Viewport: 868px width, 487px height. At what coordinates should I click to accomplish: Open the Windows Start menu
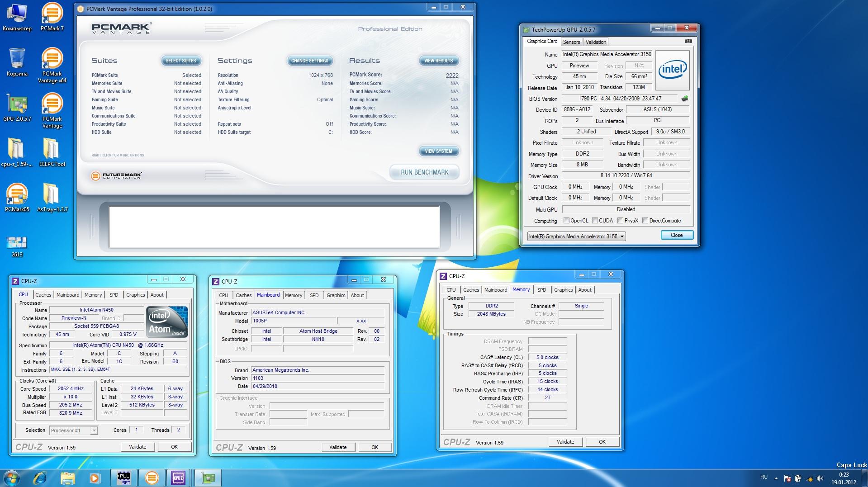(x=12, y=478)
